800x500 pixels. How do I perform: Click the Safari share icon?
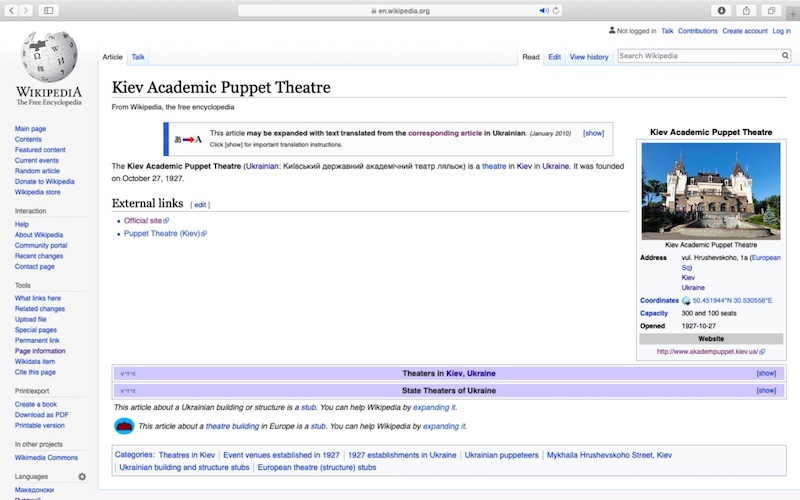pyautogui.click(x=746, y=10)
